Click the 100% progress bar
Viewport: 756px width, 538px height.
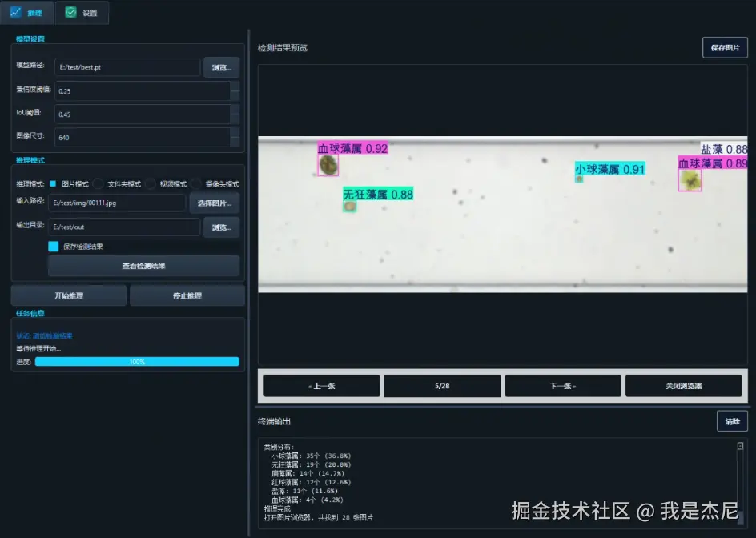(138, 361)
